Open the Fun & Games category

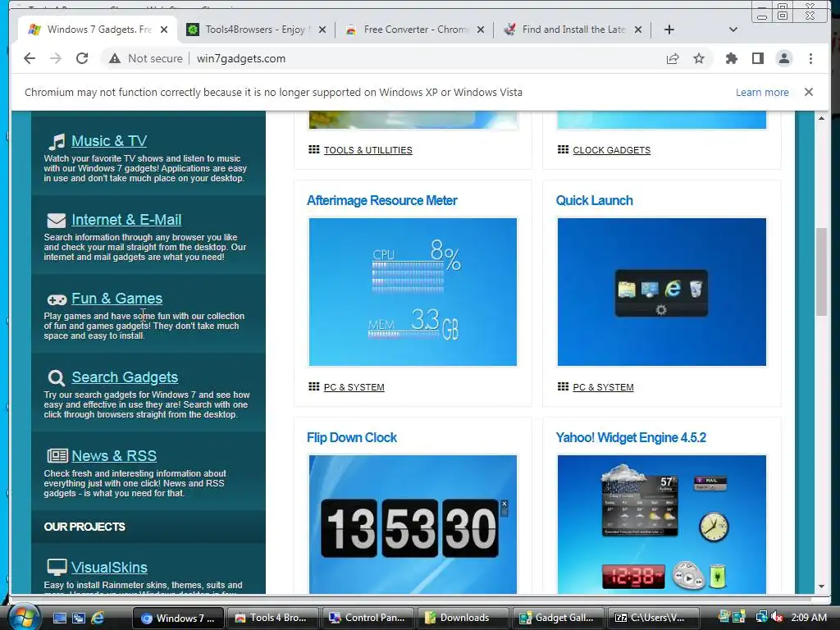(116, 299)
